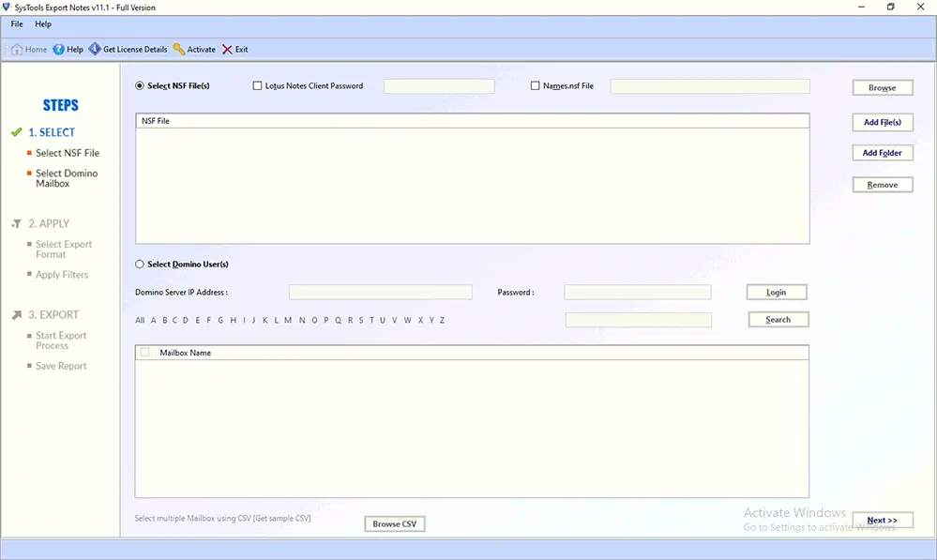Filter mailboxes by letter A
Screen dimensions: 937x560
[154, 321]
